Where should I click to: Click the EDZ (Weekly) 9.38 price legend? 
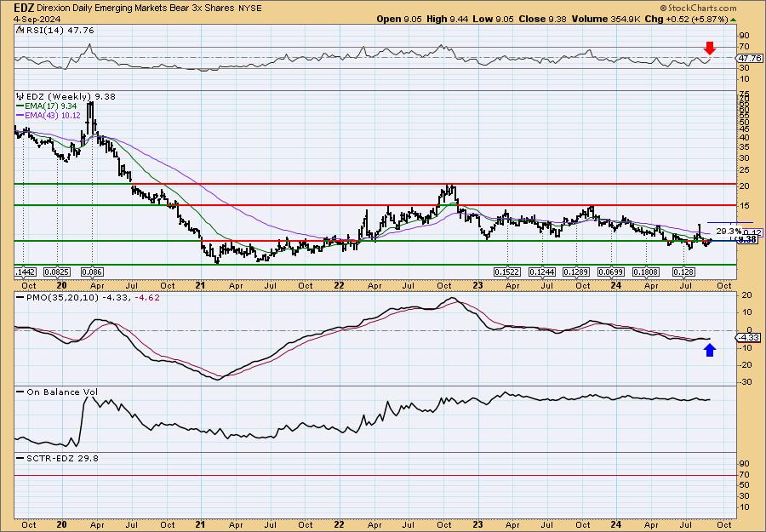click(x=71, y=97)
